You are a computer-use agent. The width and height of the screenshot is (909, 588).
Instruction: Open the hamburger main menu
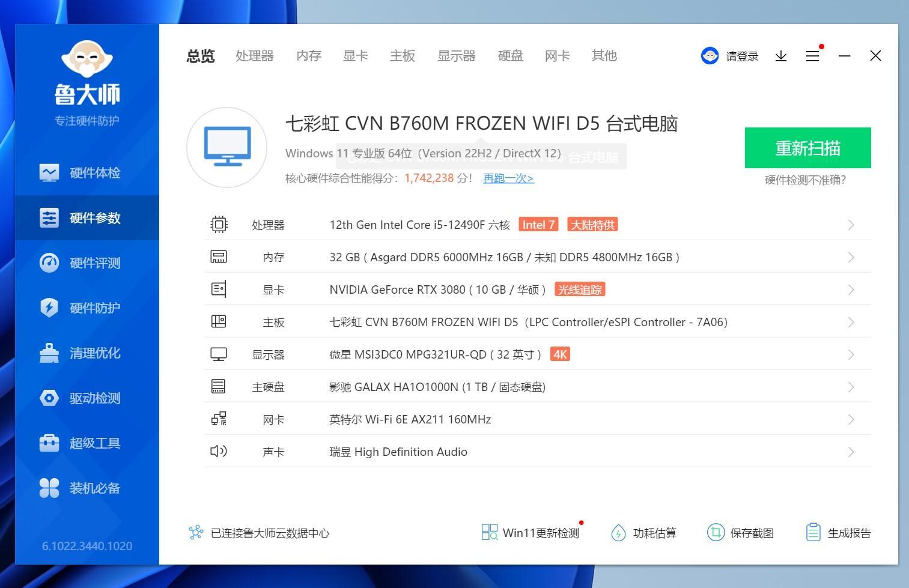(x=812, y=56)
